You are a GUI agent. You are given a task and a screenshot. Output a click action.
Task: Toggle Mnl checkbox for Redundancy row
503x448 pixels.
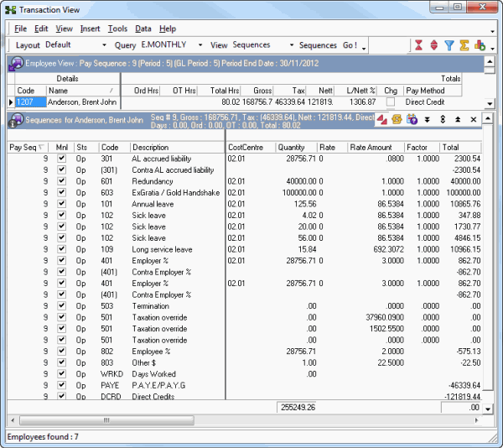coord(61,181)
